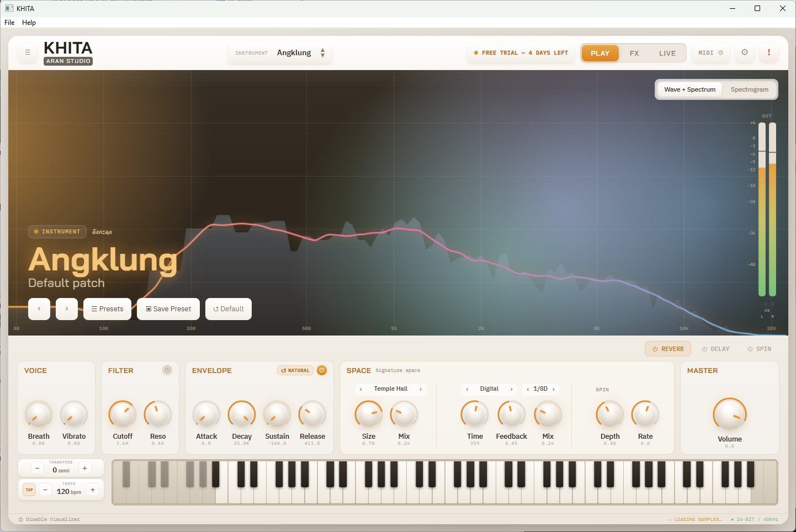Screen dimensions: 796x532
Task: Toggle the Natural envelope mode
Action: [x=295, y=370]
